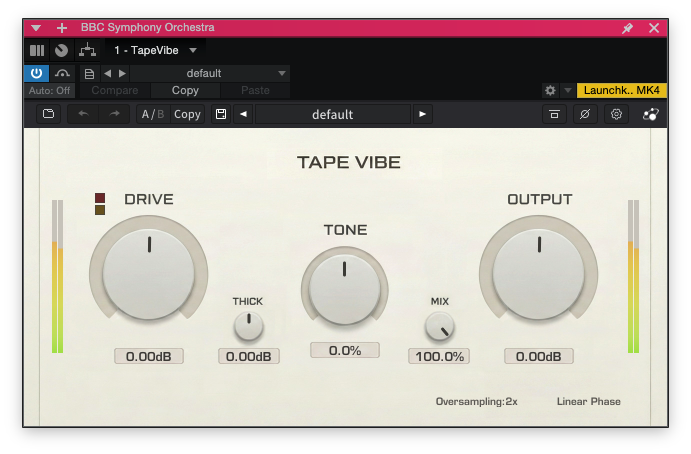Click the sidechain arc icon beside power
This screenshot has height=454, width=691.
(x=63, y=73)
